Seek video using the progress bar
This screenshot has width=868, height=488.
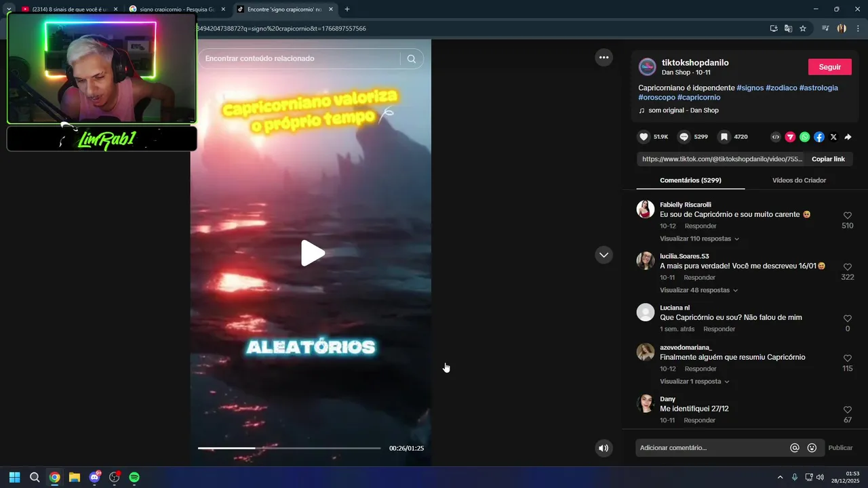pyautogui.click(x=289, y=448)
